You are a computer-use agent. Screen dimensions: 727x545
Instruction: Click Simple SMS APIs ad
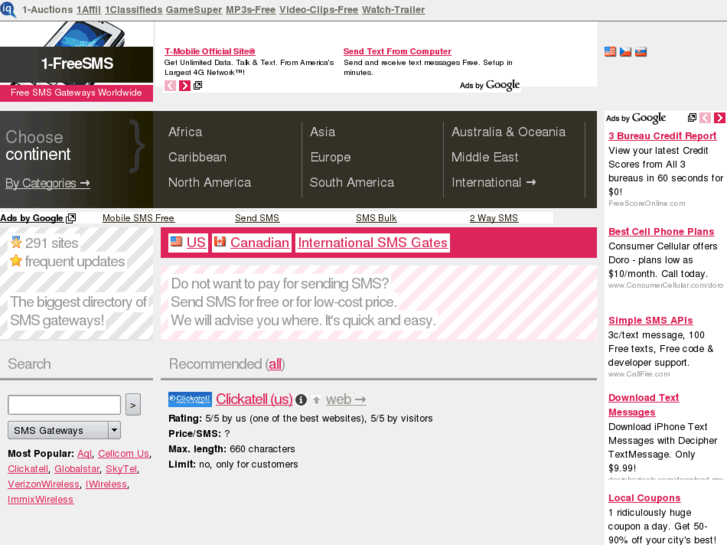pyautogui.click(x=650, y=321)
